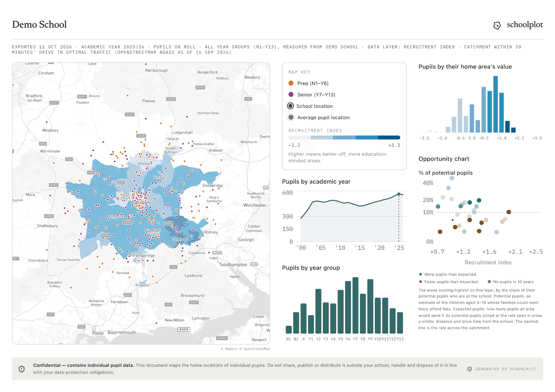Click the M271 motorway badge near Totton
Screen dimensions: 555x392
tap(217, 253)
